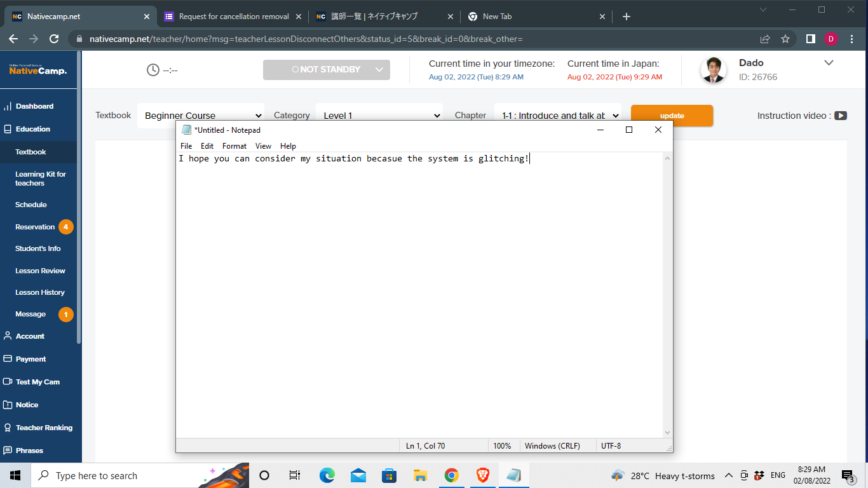
Task: Play the Instruction video icon
Action: [841, 116]
